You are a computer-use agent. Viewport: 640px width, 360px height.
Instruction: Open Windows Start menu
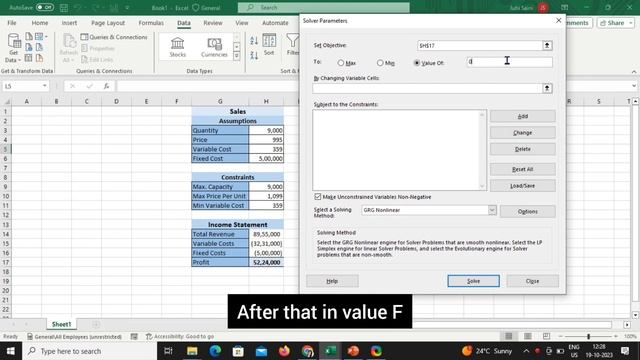(11, 351)
